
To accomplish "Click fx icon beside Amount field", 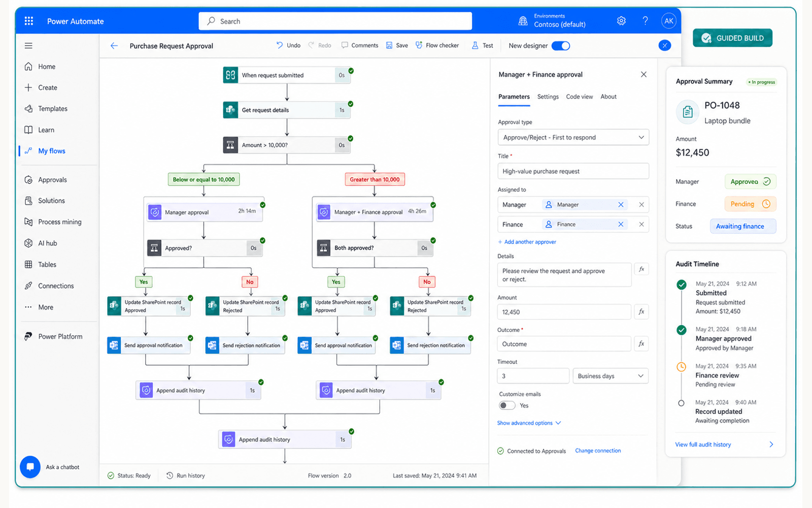I will 641,311.
